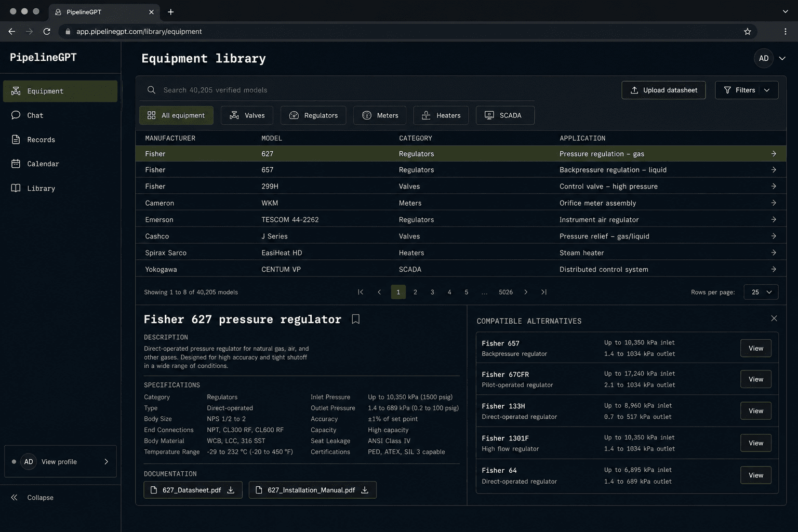This screenshot has width=798, height=532.
Task: Select the Fisher 299H row
Action: (x=461, y=187)
